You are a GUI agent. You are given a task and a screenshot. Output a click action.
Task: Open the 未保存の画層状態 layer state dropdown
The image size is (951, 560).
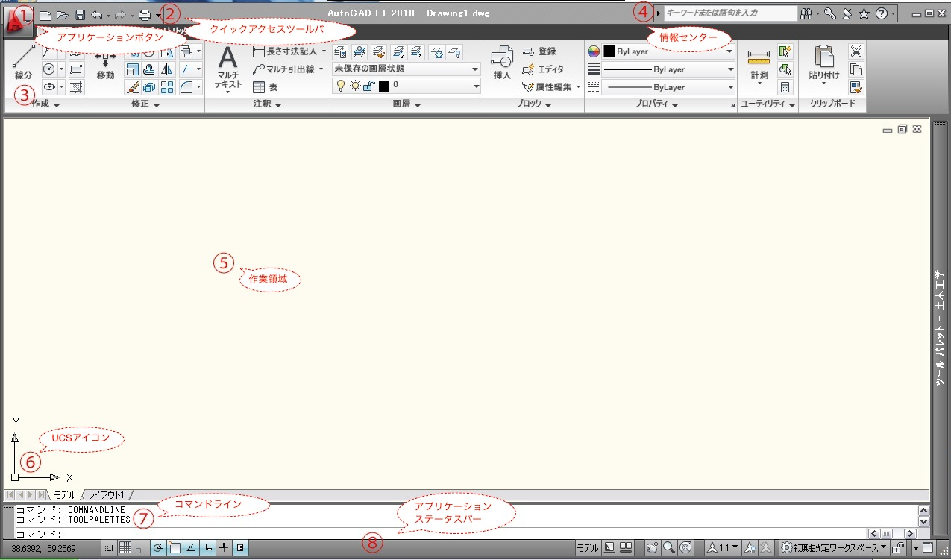(x=407, y=69)
